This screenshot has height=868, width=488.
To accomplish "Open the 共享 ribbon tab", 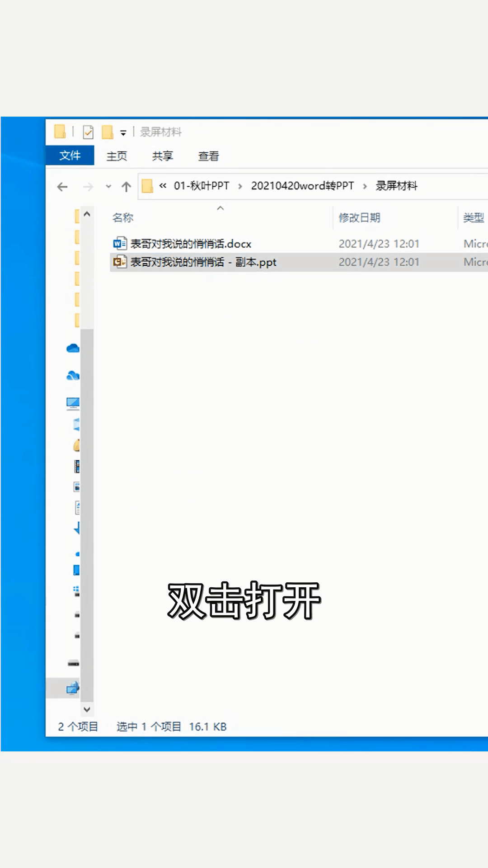I will pos(162,156).
